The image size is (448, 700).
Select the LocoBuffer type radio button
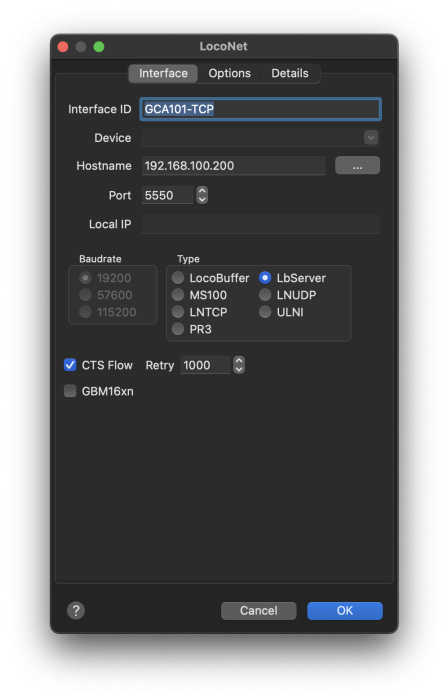point(178,278)
